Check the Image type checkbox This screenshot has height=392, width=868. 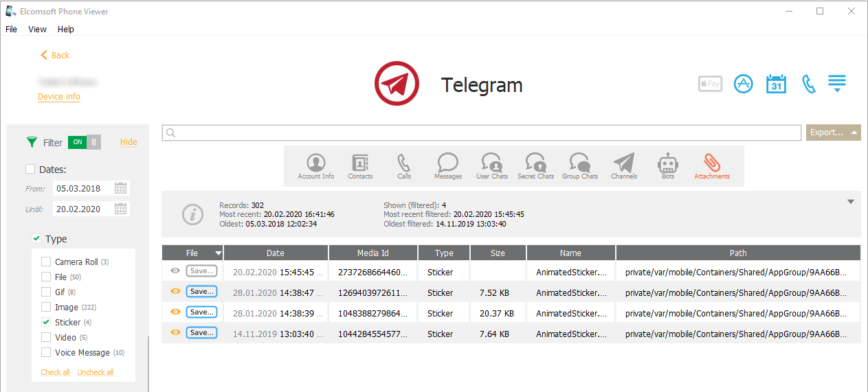46,307
